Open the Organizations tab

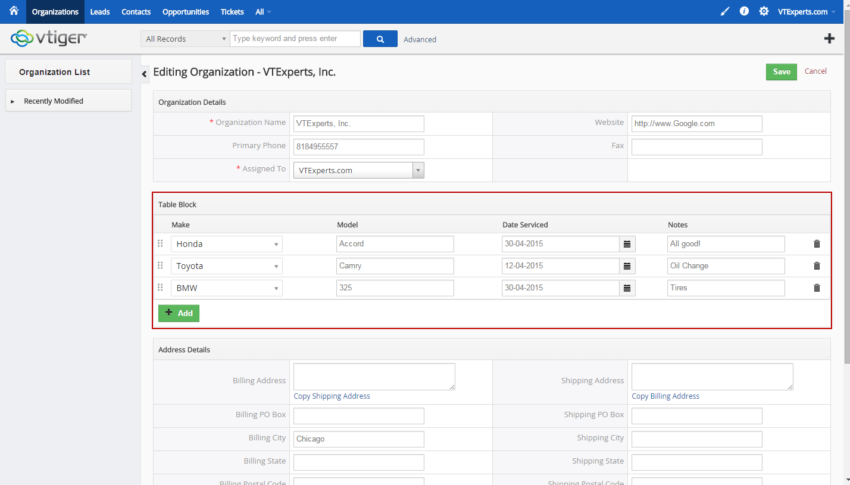[55, 11]
